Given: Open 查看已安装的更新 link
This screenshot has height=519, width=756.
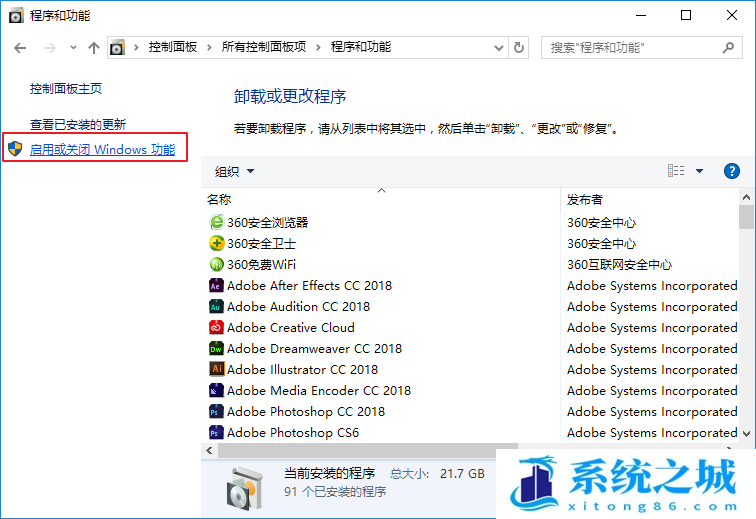Looking at the screenshot, I should coord(78,125).
